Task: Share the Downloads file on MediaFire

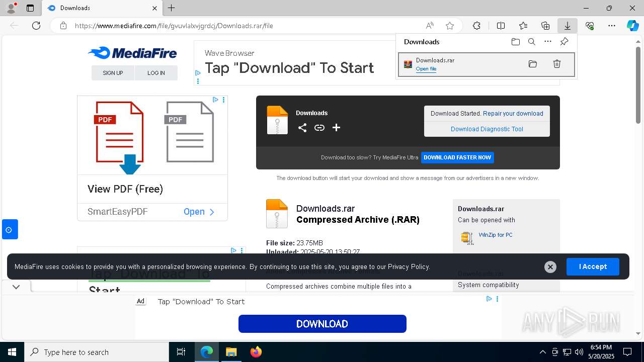Action: point(302,128)
